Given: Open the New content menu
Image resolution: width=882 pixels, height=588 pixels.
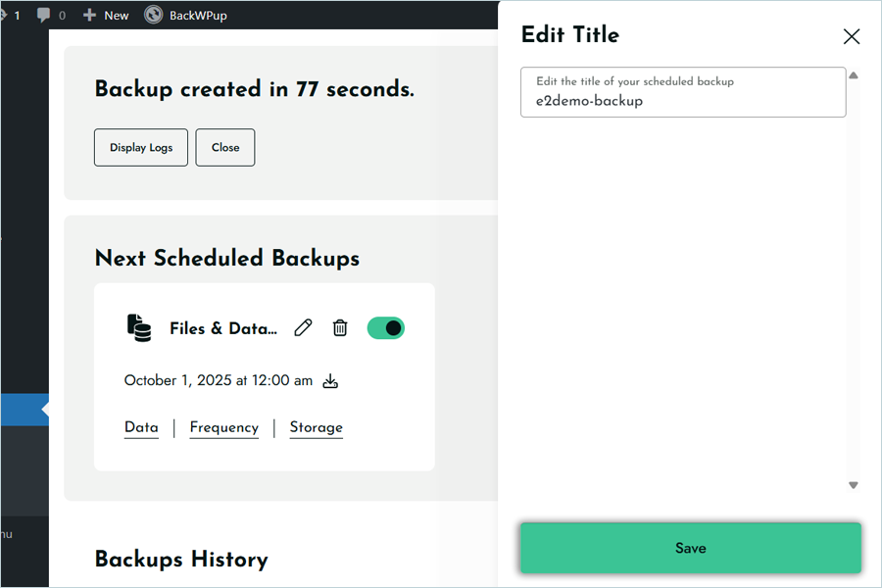Looking at the screenshot, I should 106,15.
